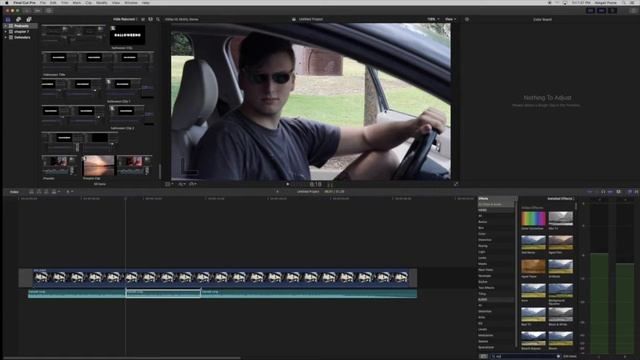
Task: Open the Photos and Audio sidebar icon
Action: tap(18, 19)
